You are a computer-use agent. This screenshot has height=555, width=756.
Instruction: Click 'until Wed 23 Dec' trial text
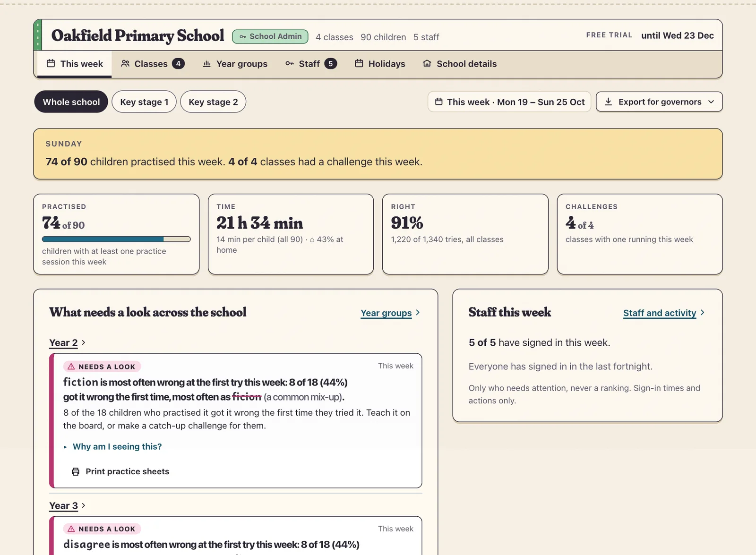[x=678, y=35]
